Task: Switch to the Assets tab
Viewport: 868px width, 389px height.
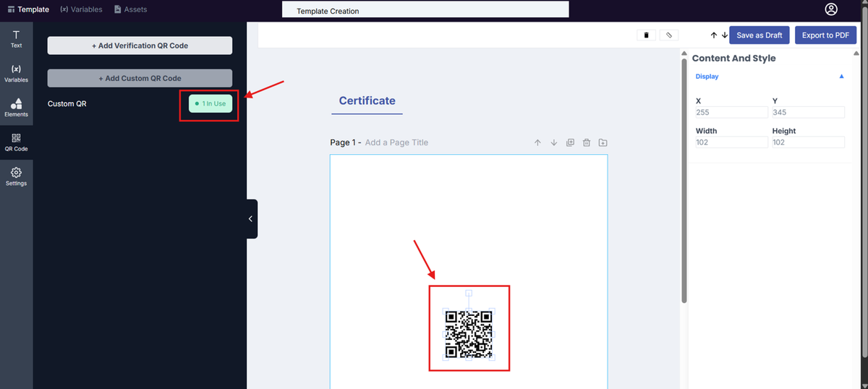Action: 130,9
